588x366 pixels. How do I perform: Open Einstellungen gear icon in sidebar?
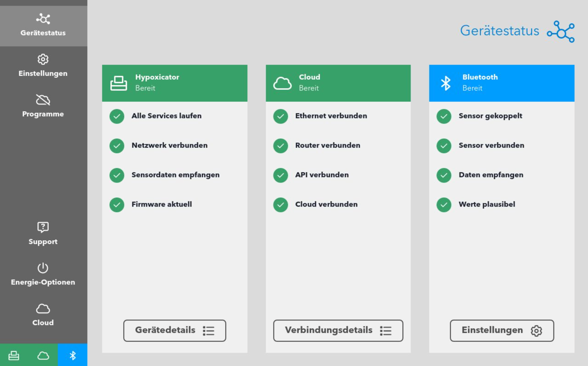pyautogui.click(x=43, y=59)
